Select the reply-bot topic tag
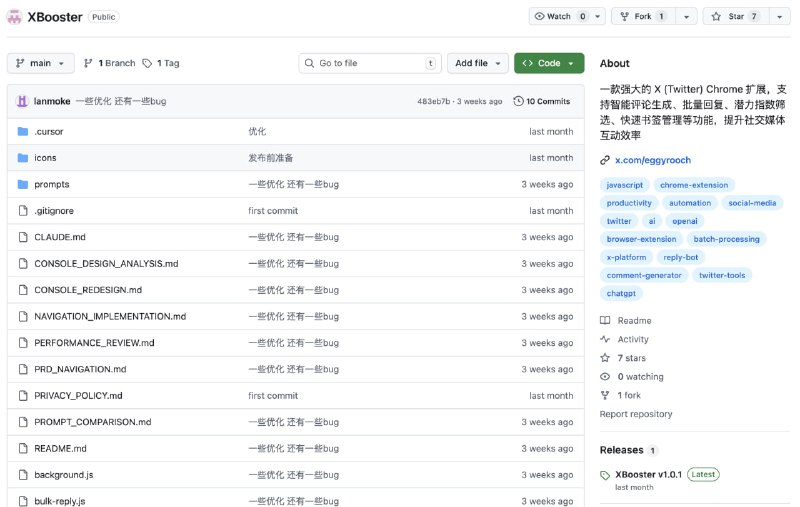Screen dimensions: 800x507 coord(681,258)
